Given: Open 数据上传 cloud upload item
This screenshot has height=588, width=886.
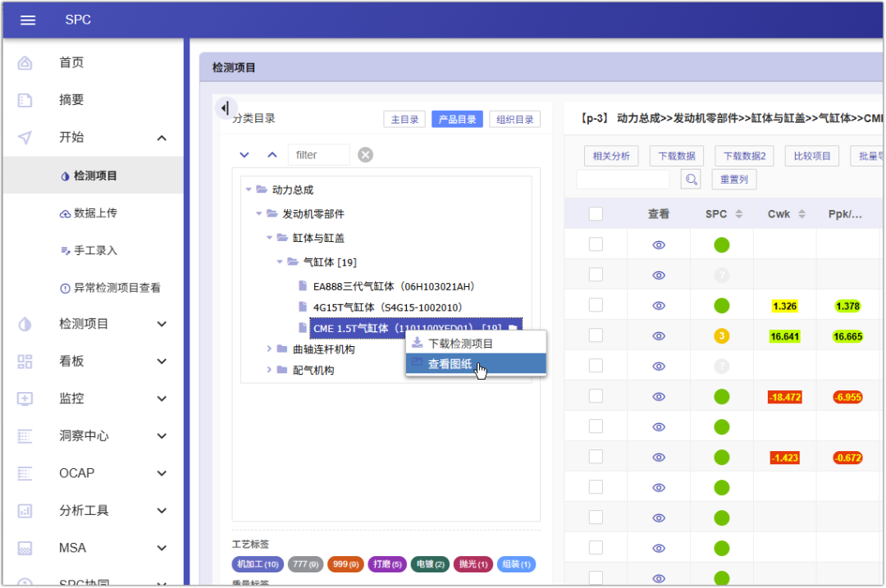Looking at the screenshot, I should click(x=89, y=213).
